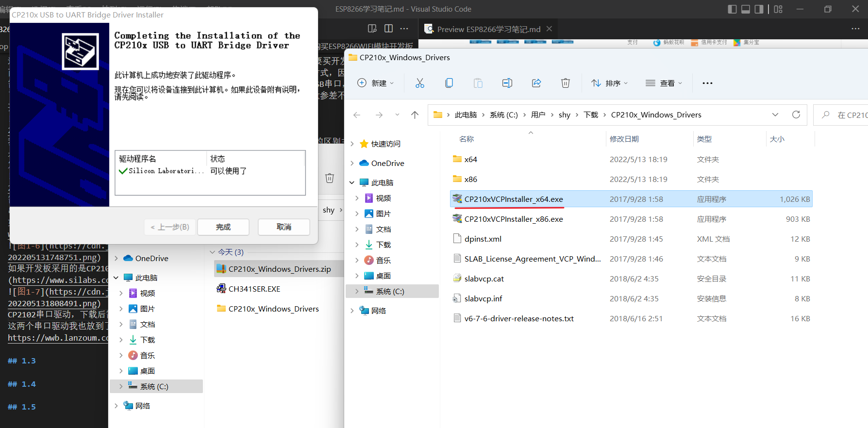Click the more actions icon left of Preview tab

(x=404, y=29)
